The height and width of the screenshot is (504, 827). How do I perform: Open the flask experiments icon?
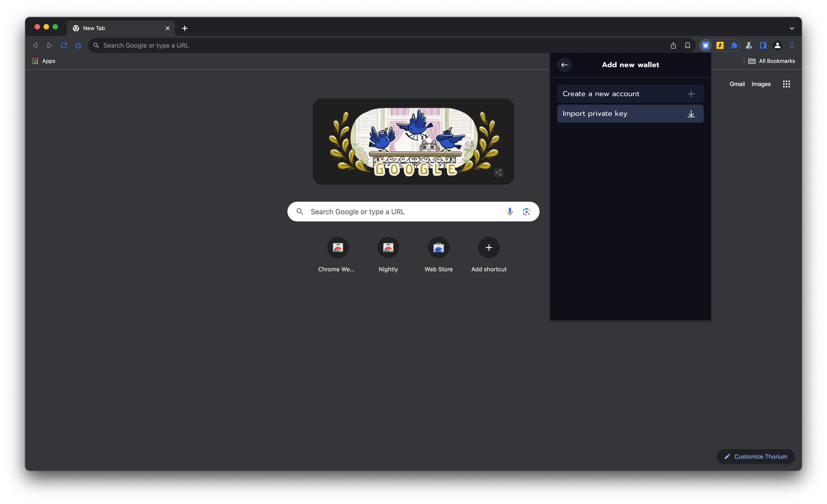click(x=749, y=45)
